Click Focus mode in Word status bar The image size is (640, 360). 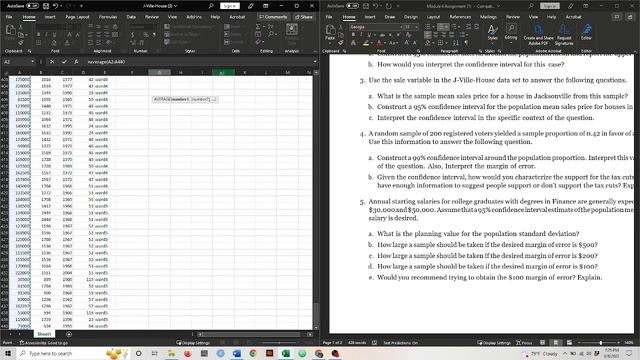pyautogui.click(x=524, y=343)
